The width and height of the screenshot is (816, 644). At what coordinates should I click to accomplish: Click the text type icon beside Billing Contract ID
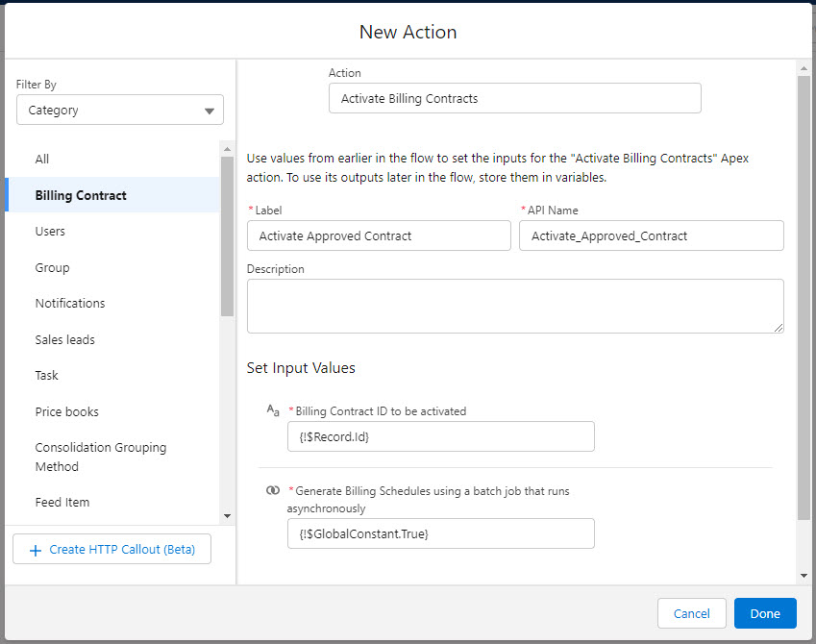[x=273, y=410]
